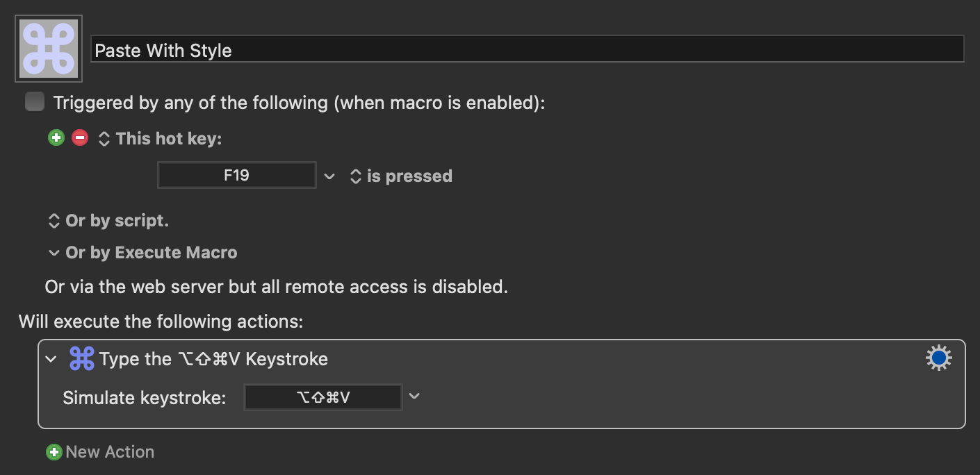
Task: Open the action gear menu
Action: point(938,358)
